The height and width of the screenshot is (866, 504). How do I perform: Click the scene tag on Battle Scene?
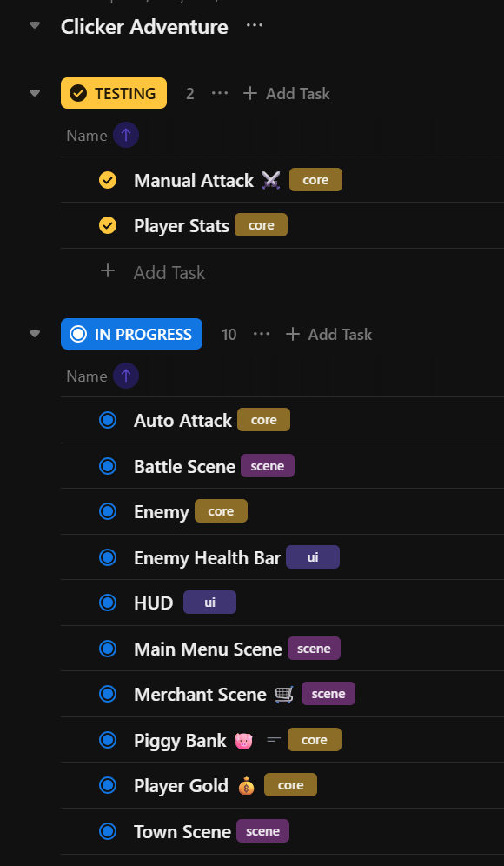point(268,465)
